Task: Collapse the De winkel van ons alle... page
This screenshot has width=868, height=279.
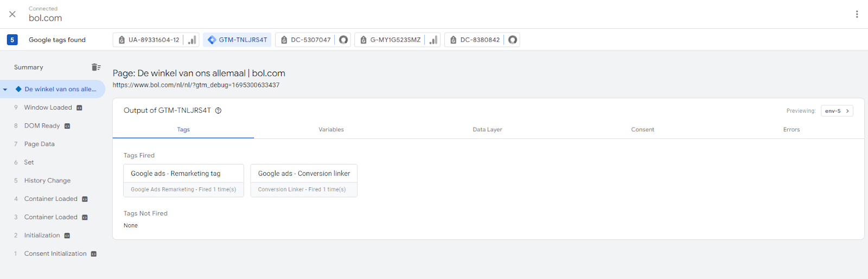Action: pos(5,90)
